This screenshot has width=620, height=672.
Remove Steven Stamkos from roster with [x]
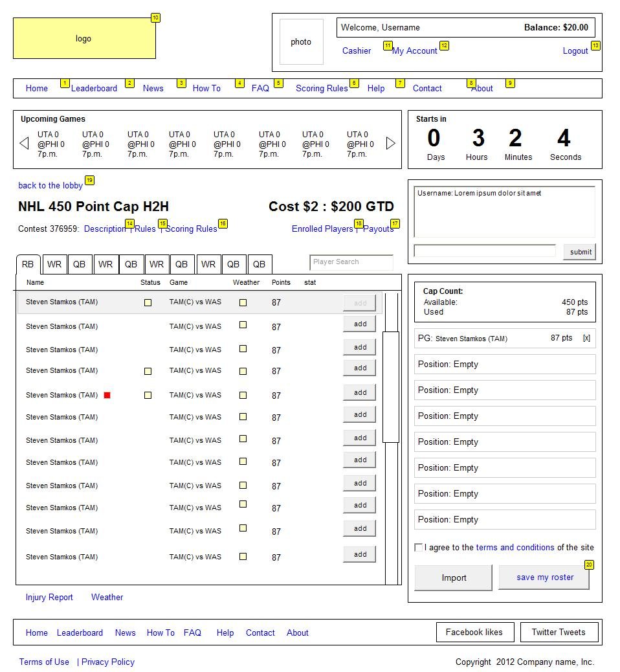click(586, 338)
